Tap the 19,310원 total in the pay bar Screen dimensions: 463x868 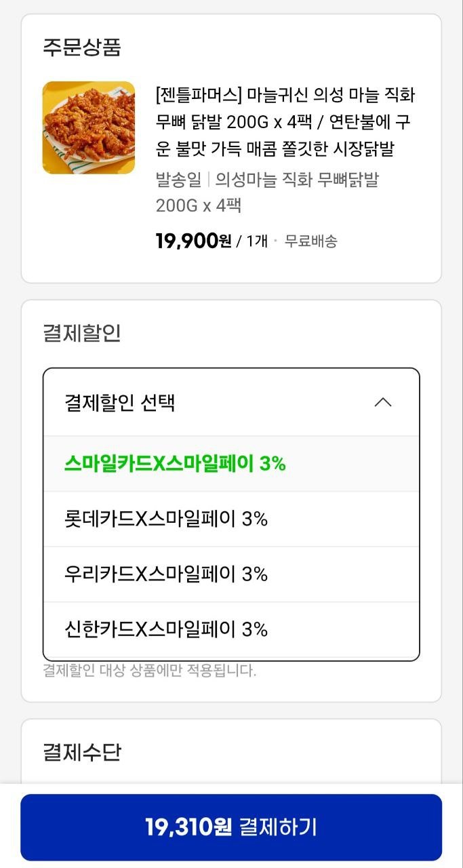(x=188, y=827)
